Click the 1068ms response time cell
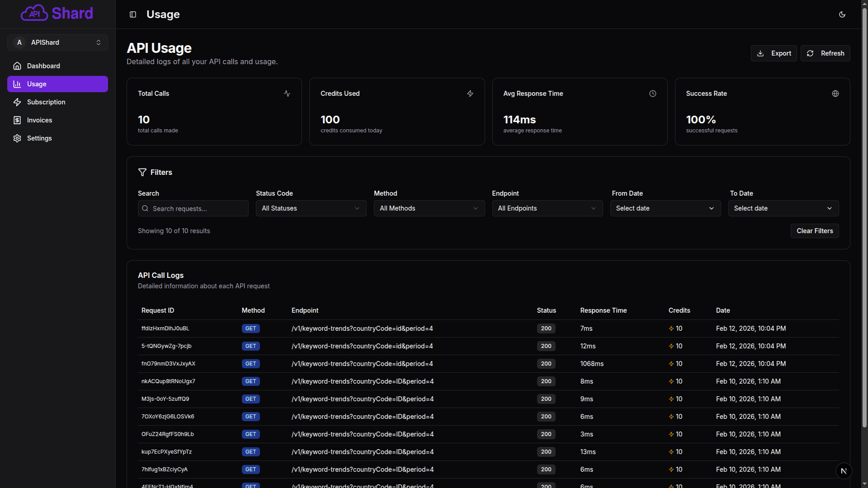 point(592,364)
